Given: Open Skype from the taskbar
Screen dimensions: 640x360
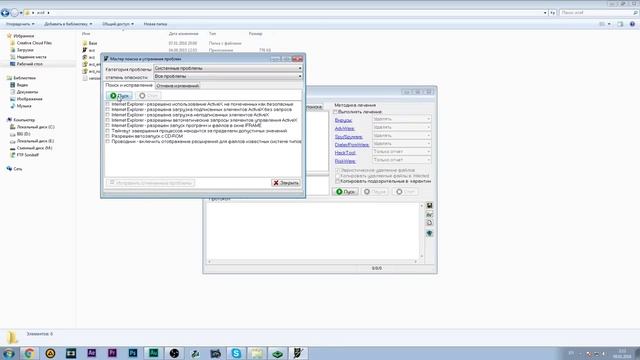Looking at the screenshot, I should coord(236,353).
